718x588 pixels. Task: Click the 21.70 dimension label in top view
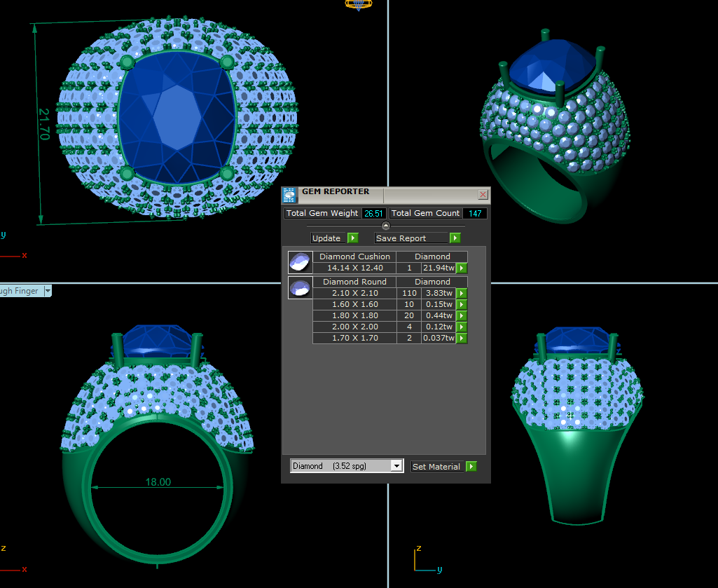[44, 124]
